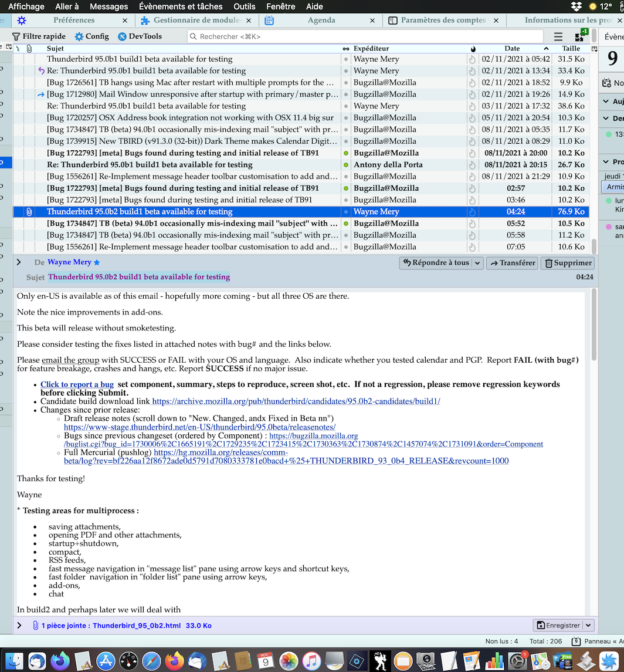Collapse the Auj section in events panel
624x672 pixels.
[606, 102]
